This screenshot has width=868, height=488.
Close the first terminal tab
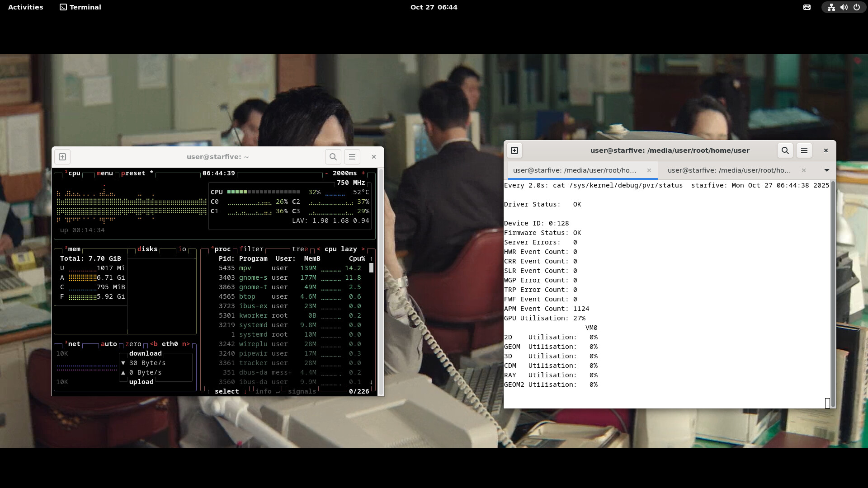(x=649, y=170)
